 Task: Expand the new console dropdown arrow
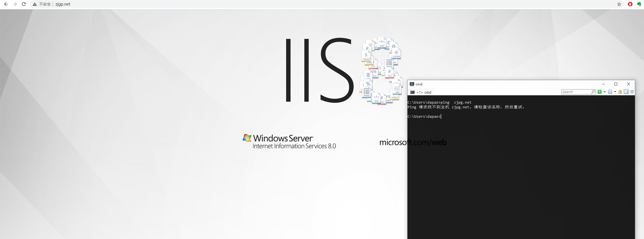point(605,92)
